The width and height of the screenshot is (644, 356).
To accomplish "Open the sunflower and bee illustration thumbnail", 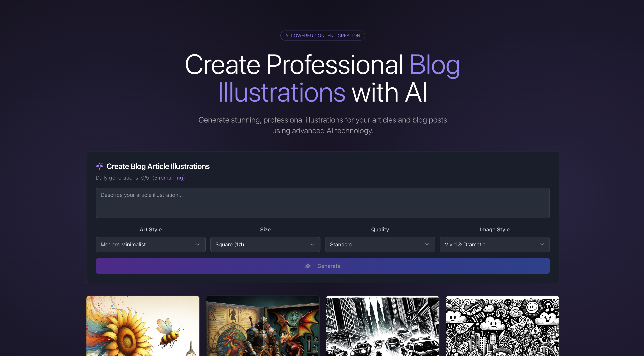I will (x=143, y=326).
